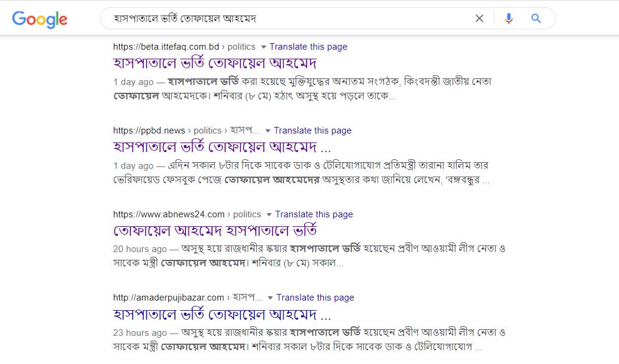The height and width of the screenshot is (364, 619).
Task: Open the amaderpujibazar.com result headline
Action: (x=221, y=314)
